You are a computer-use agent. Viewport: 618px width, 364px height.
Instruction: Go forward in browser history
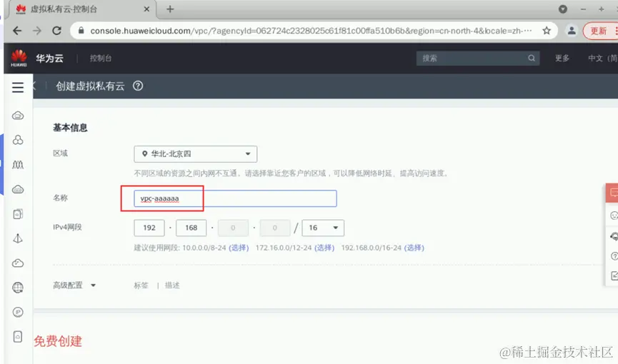[x=37, y=31]
